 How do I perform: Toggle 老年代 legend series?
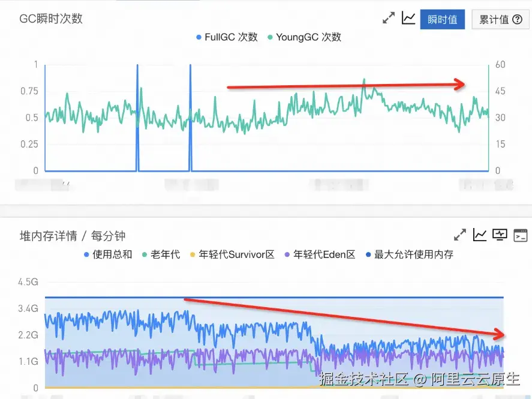click(x=161, y=254)
